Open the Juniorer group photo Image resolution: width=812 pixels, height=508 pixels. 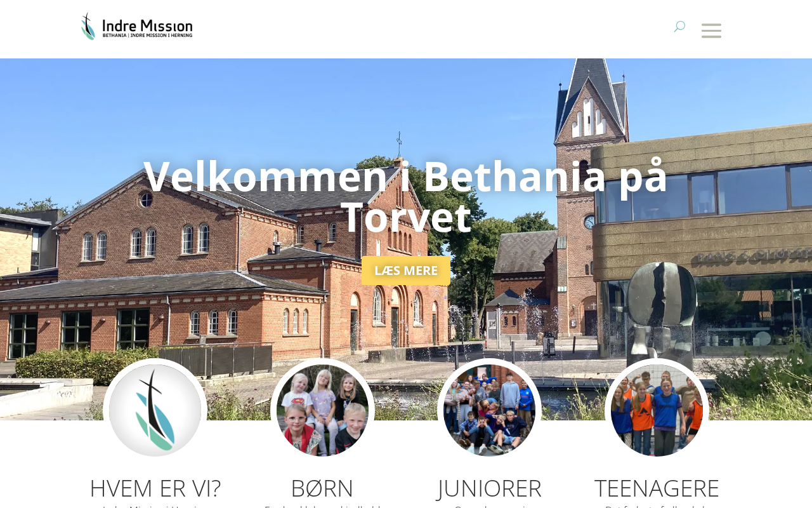[x=489, y=410]
